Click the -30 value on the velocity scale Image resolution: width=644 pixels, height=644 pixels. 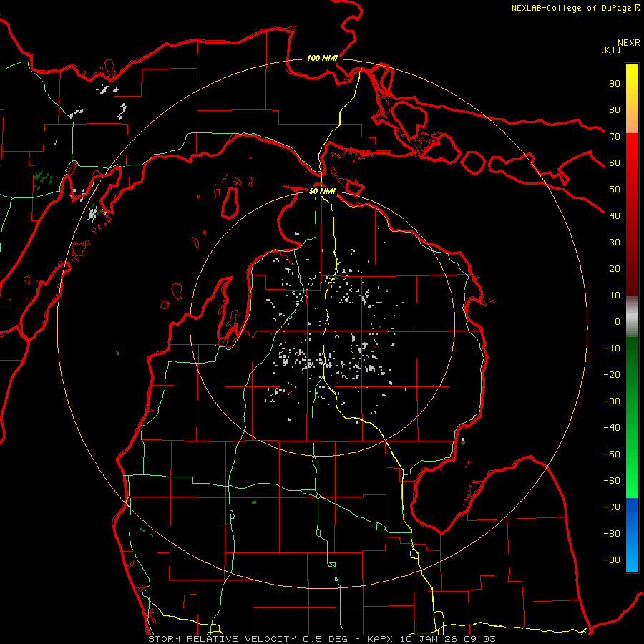[x=612, y=401]
